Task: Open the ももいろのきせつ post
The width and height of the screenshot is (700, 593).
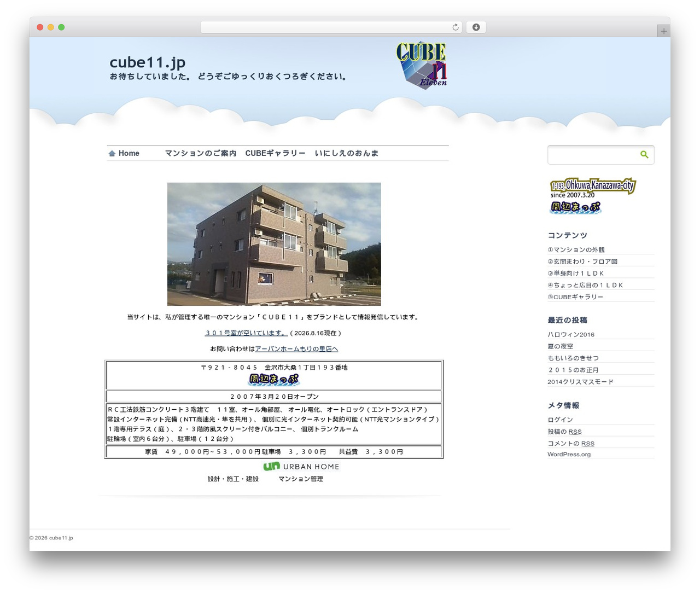Action: 573,358
